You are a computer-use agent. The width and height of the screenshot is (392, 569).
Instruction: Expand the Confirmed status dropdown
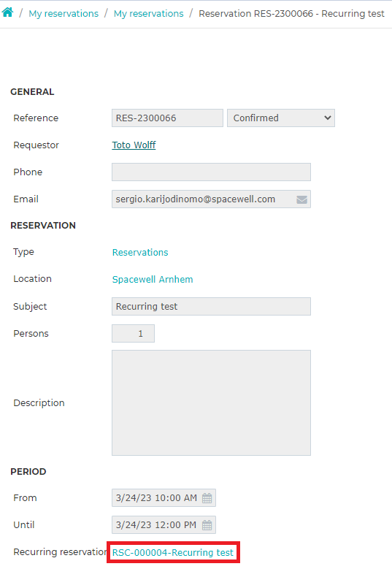[281, 118]
